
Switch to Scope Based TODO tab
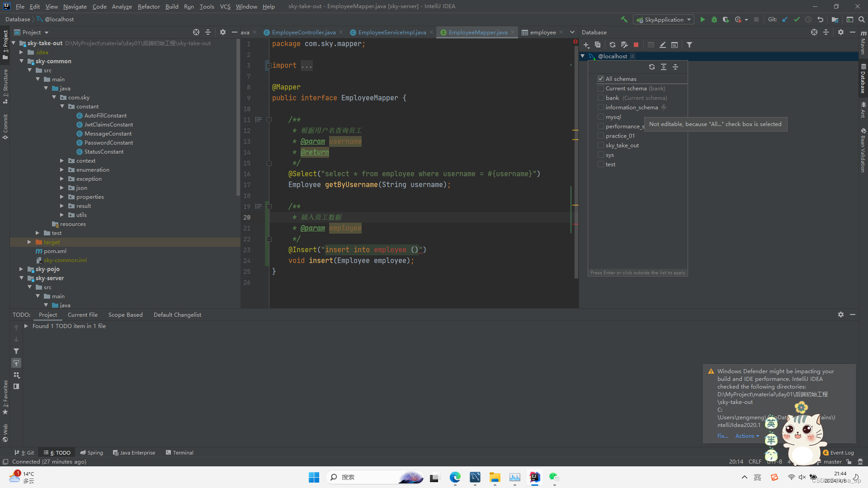point(125,314)
